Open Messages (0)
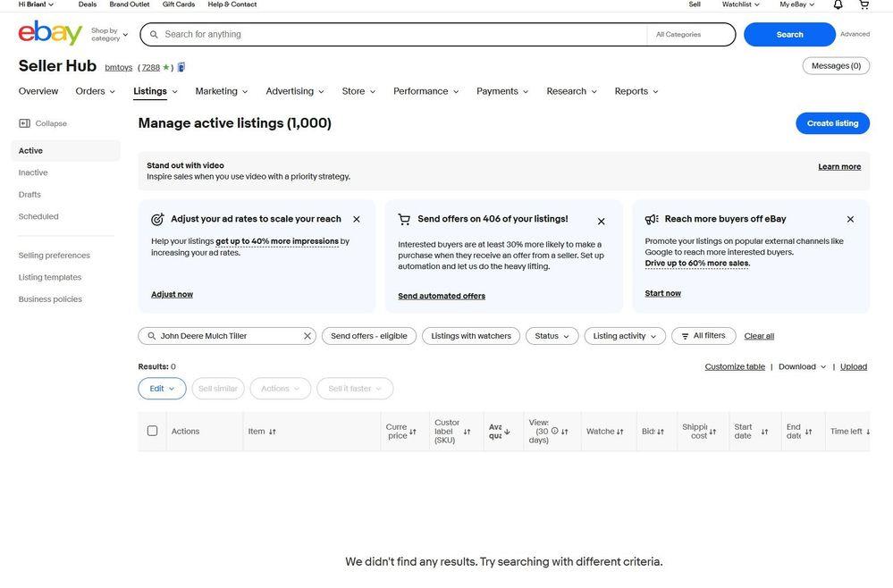The height and width of the screenshot is (588, 893). coord(836,66)
